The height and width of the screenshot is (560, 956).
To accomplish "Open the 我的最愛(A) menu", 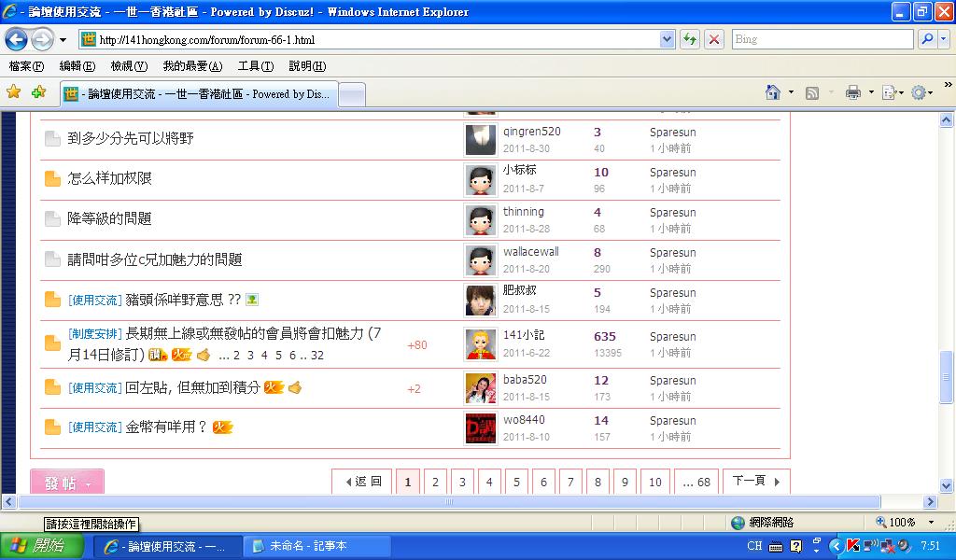I will coord(192,66).
